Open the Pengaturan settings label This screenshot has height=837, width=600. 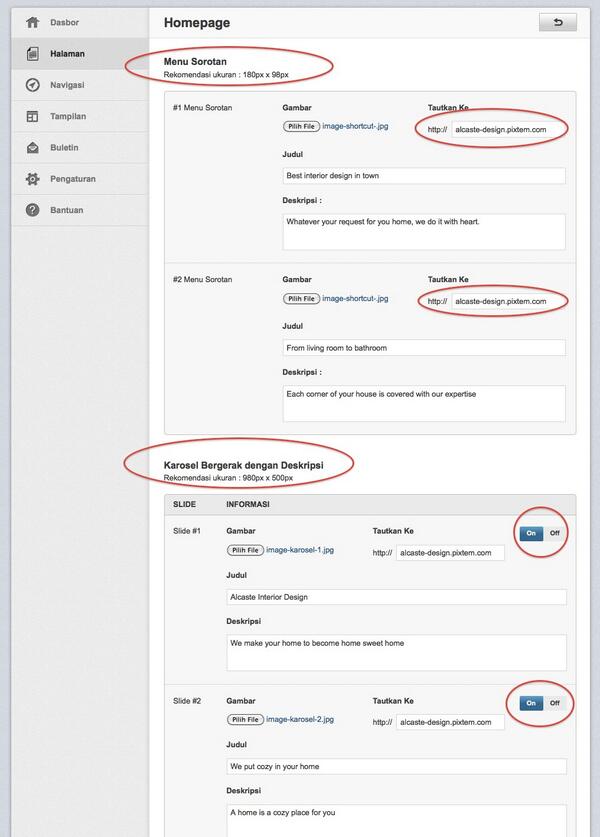73,179
